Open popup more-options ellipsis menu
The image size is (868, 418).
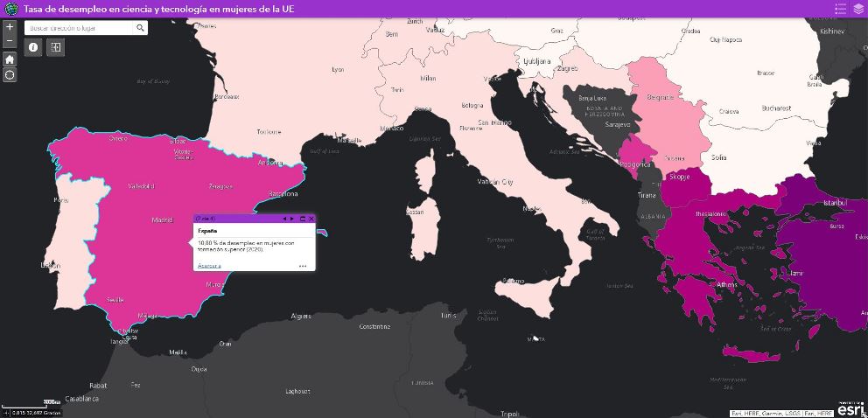pos(303,266)
